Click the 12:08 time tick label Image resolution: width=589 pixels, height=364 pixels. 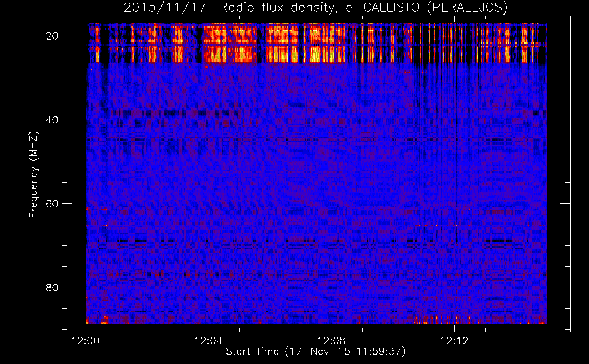pyautogui.click(x=332, y=341)
